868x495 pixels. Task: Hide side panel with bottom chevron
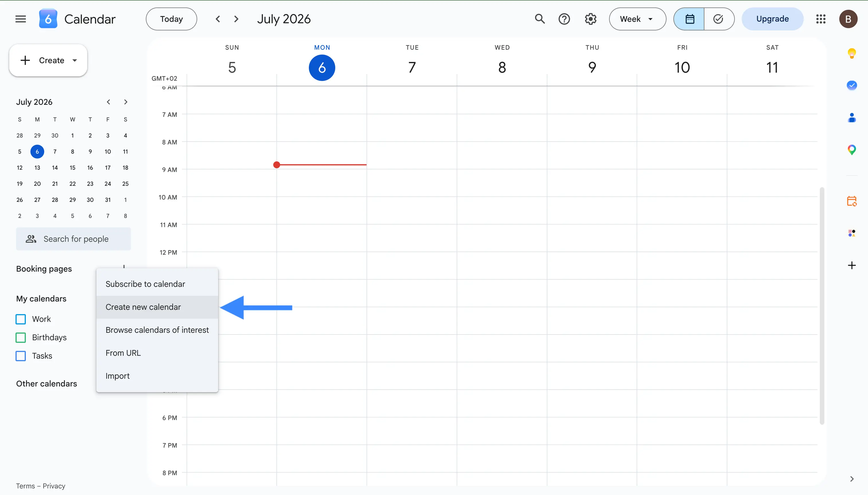[x=852, y=479]
